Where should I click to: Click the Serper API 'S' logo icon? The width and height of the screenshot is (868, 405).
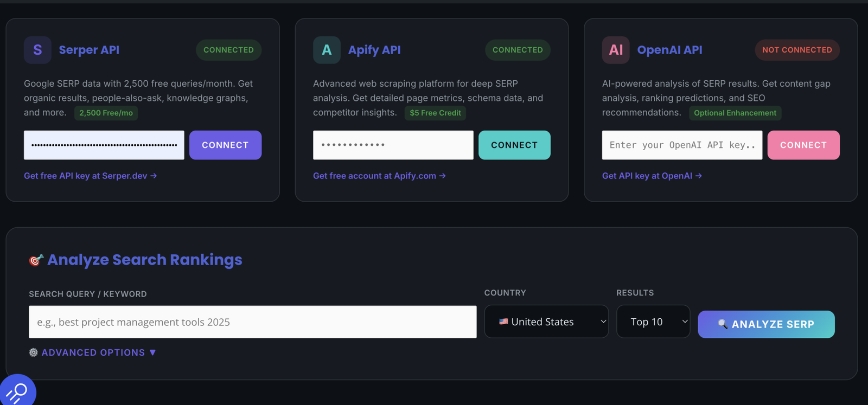(37, 50)
